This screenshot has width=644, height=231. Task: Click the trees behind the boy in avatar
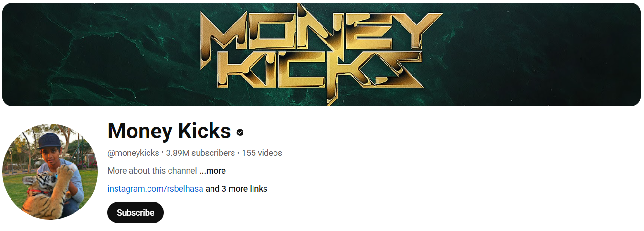(74, 141)
